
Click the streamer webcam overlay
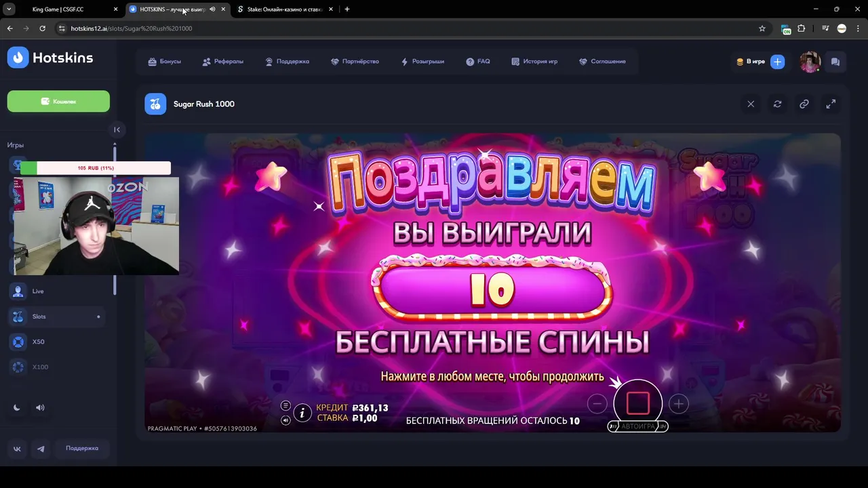tap(96, 226)
